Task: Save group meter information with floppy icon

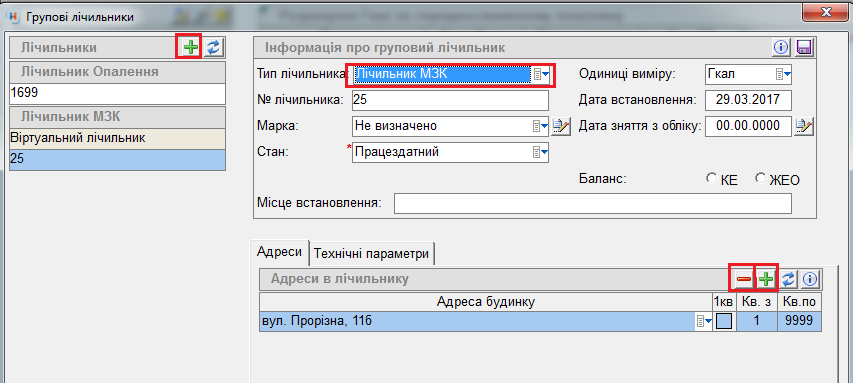Action: click(x=804, y=47)
